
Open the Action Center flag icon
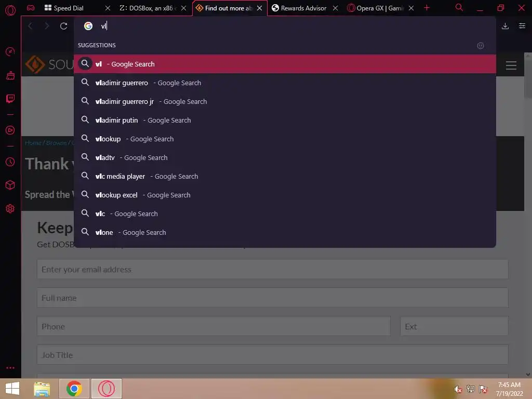pyautogui.click(x=483, y=389)
